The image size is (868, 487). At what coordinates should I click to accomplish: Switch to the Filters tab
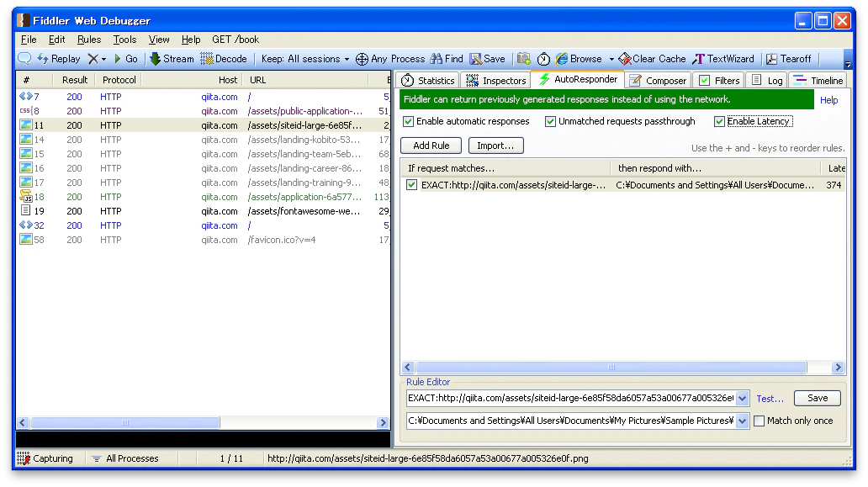point(719,80)
